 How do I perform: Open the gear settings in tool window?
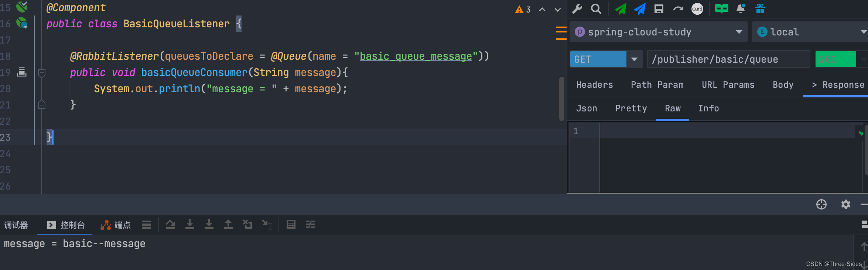pyautogui.click(x=846, y=204)
